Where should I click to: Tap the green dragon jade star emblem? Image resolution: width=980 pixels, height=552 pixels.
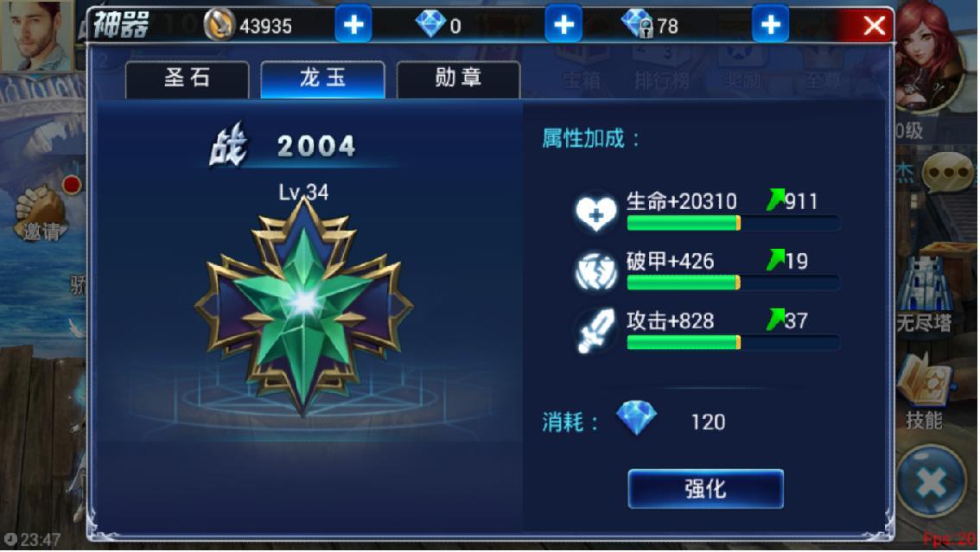point(303,305)
